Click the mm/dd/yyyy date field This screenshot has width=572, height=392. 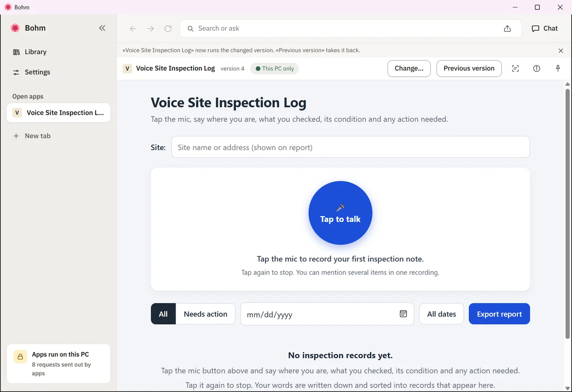coord(327,314)
